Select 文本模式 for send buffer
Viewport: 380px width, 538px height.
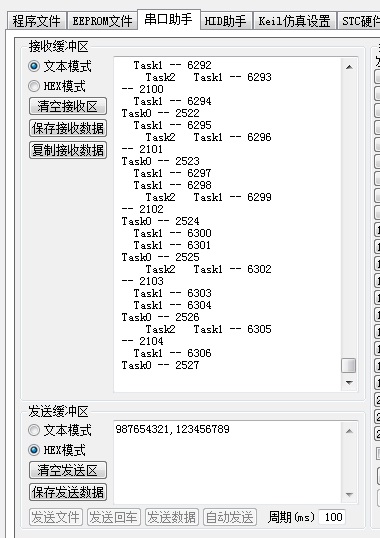(60, 430)
